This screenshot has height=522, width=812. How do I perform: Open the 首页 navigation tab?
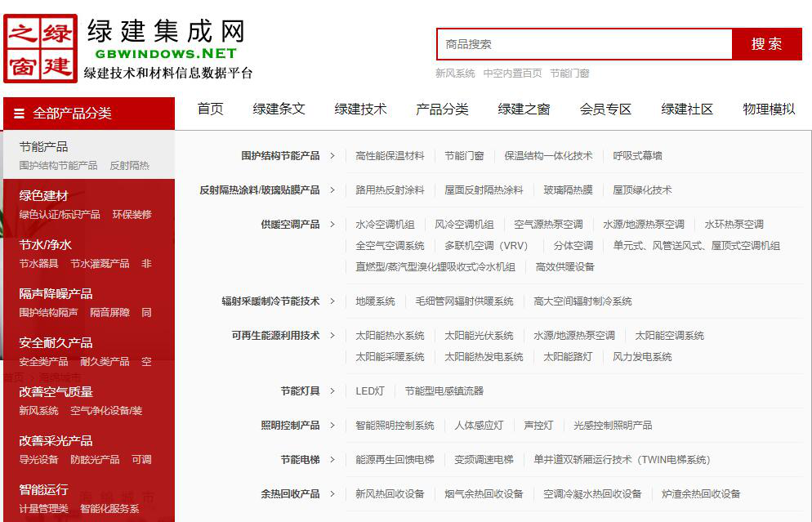point(210,109)
